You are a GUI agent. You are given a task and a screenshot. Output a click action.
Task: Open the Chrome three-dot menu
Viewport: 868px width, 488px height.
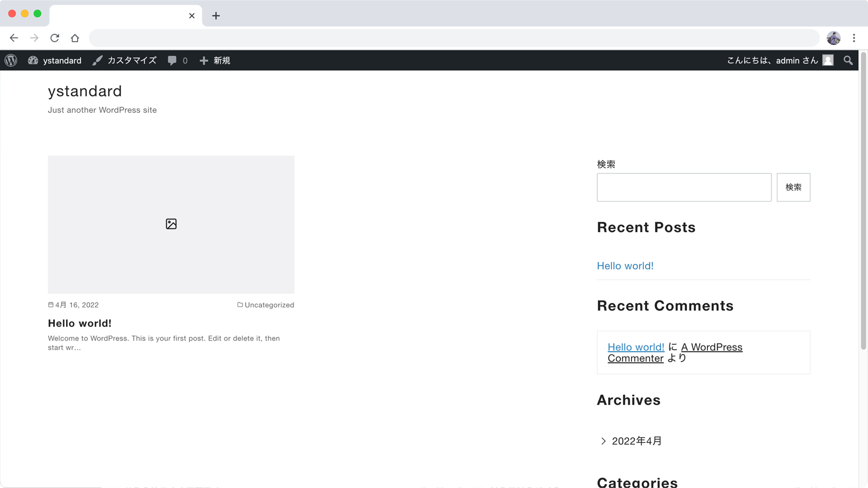point(855,38)
